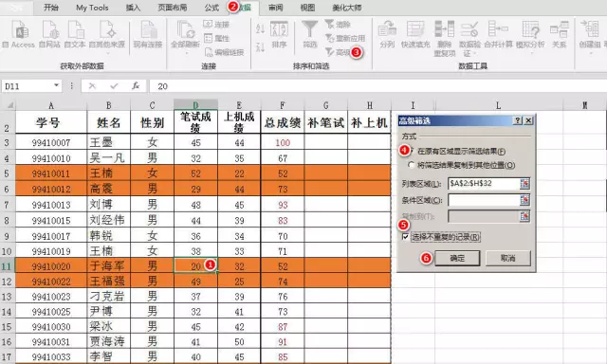Open the 视图 (View) tab
The height and width of the screenshot is (364, 607).
(x=307, y=8)
